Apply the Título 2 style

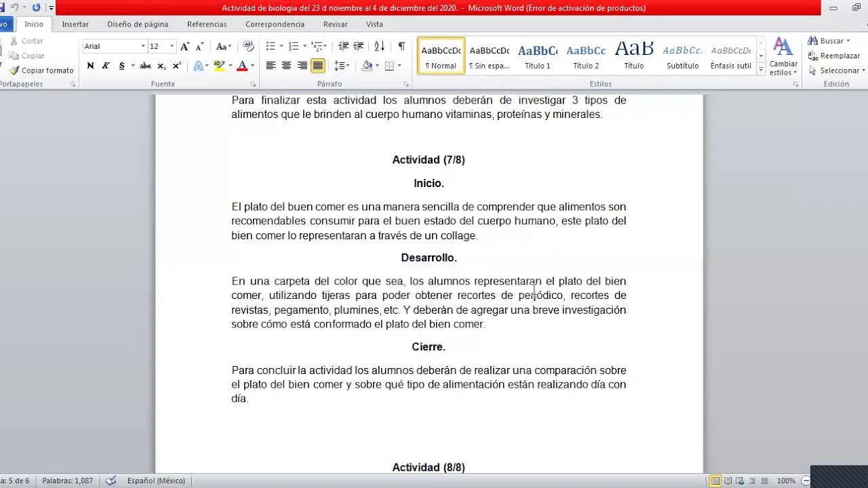[x=586, y=56]
